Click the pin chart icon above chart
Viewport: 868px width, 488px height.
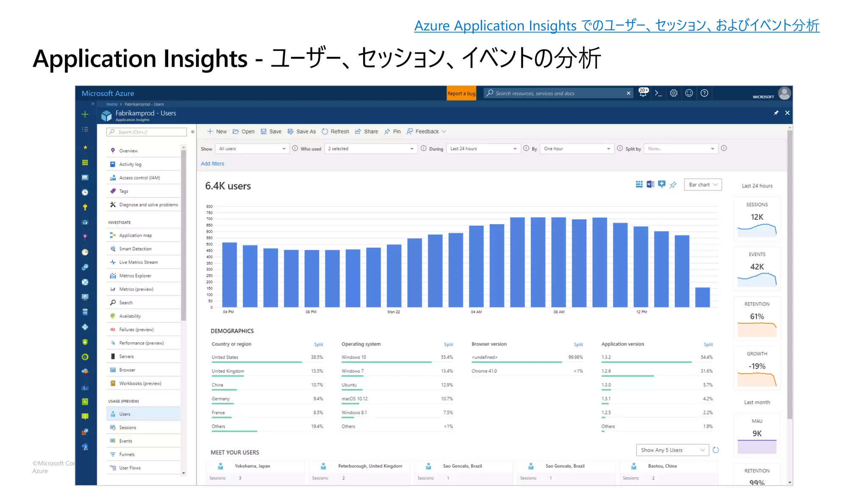(x=673, y=185)
